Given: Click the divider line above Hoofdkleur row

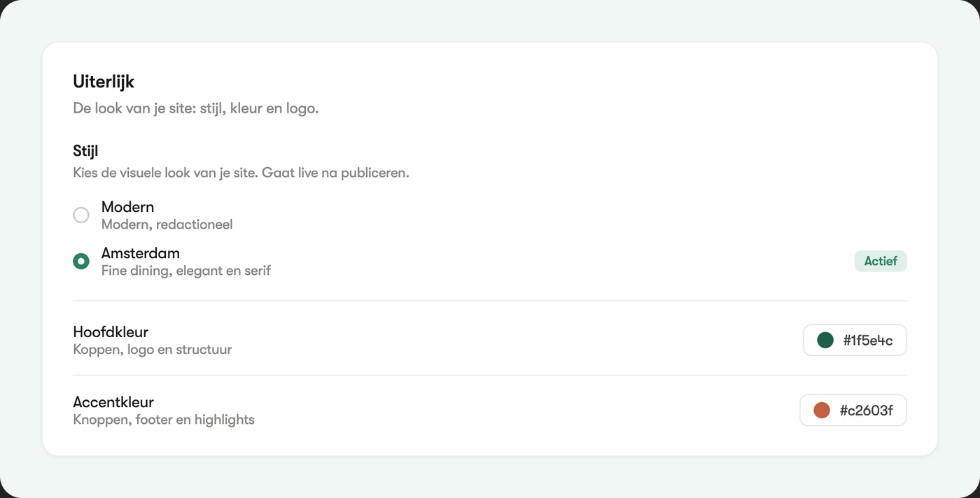Looking at the screenshot, I should [x=490, y=301].
